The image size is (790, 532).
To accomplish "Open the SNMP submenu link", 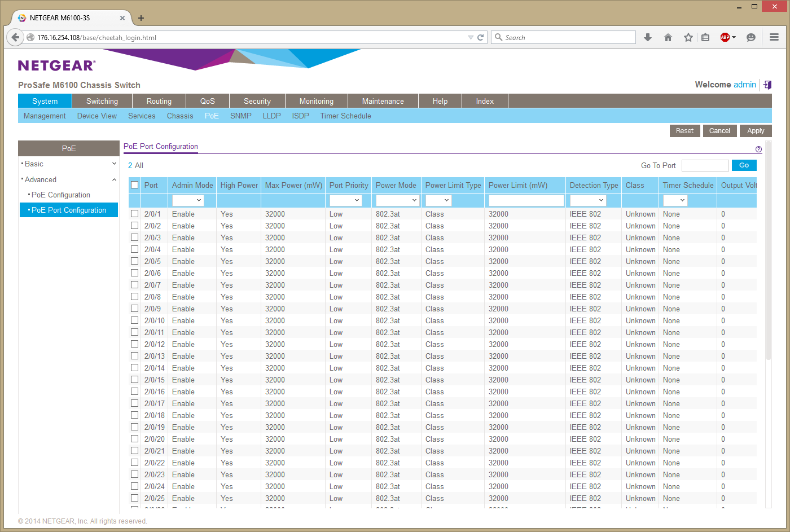I will point(241,116).
